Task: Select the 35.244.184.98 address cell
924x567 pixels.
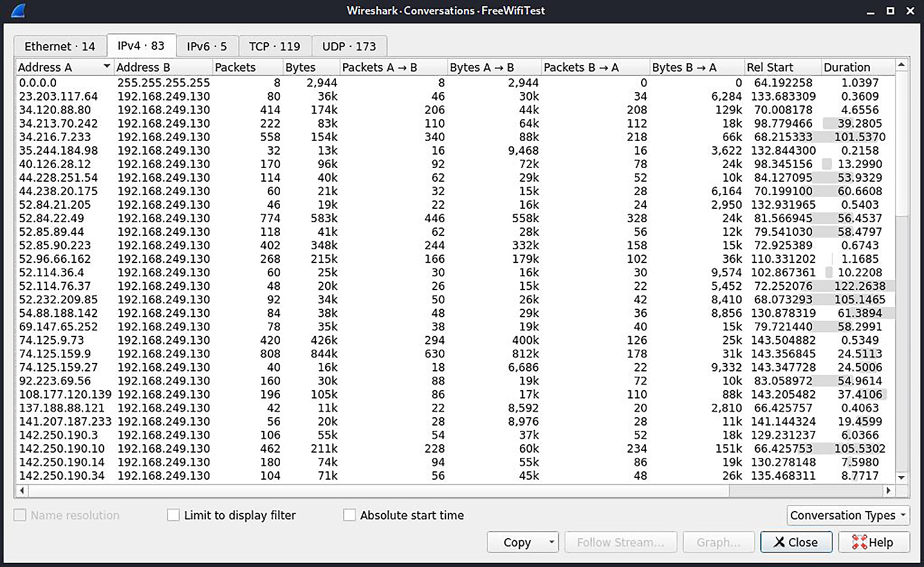Action: pos(58,150)
